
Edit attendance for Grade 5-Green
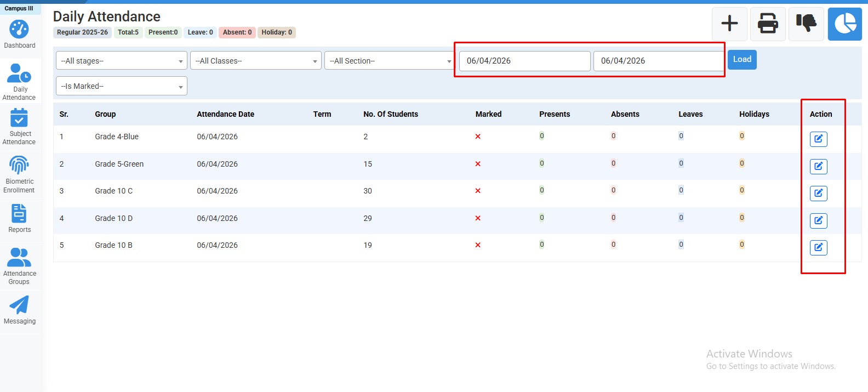click(x=819, y=166)
